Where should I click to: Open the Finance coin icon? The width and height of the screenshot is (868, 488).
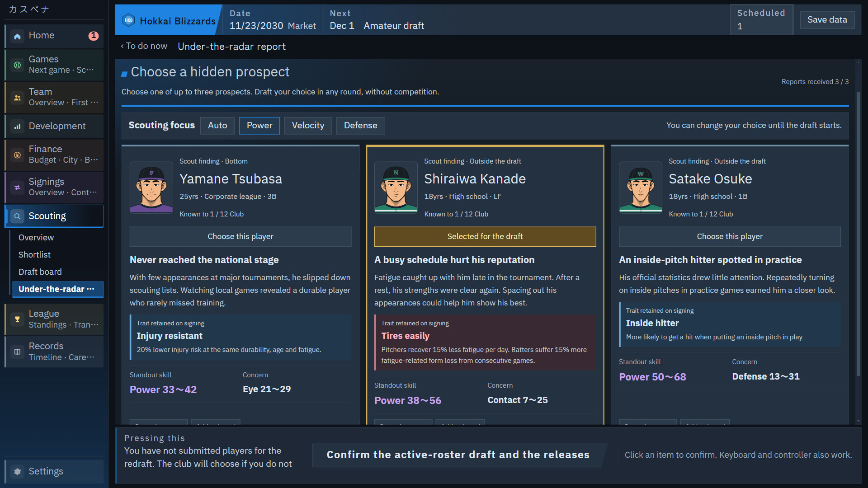tap(17, 155)
